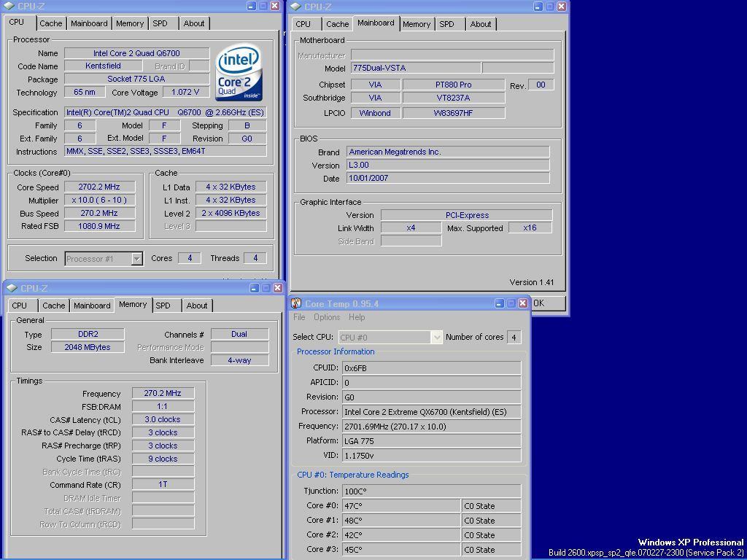This screenshot has width=747, height=560.
Task: Minimize the CPU-Z Mainboard window
Action: pyautogui.click(x=538, y=6)
